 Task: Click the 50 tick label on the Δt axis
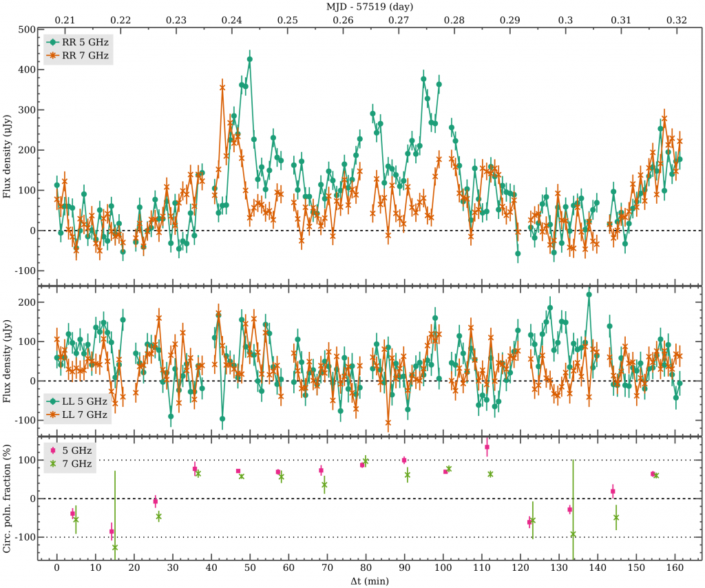click(250, 568)
